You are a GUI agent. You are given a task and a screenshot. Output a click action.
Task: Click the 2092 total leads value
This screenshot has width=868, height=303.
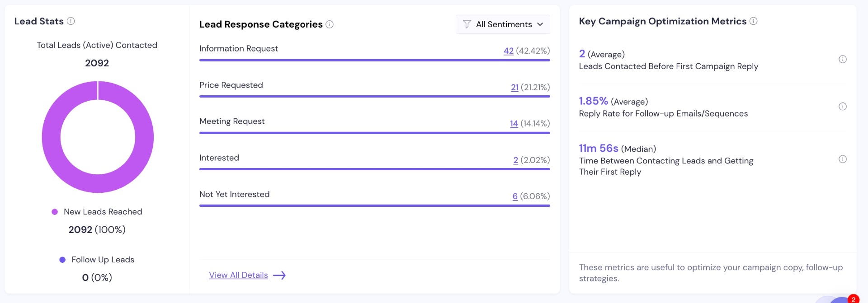[x=97, y=63]
